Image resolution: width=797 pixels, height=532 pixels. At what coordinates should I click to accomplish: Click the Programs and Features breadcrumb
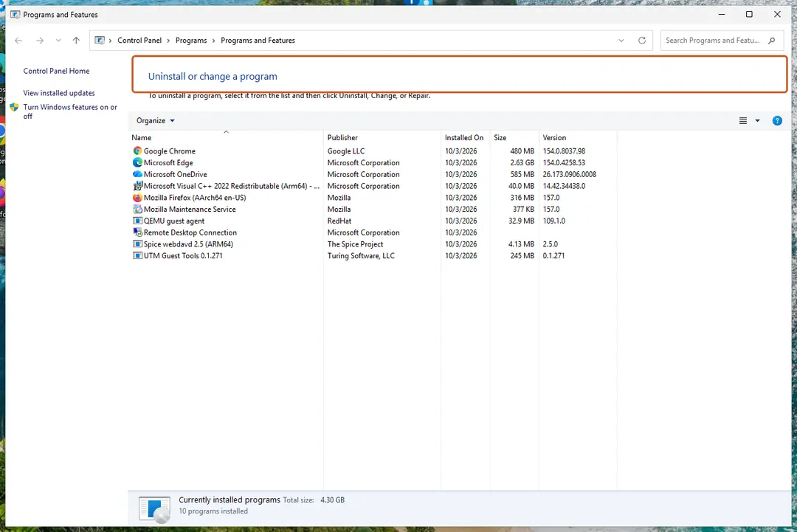tap(258, 40)
